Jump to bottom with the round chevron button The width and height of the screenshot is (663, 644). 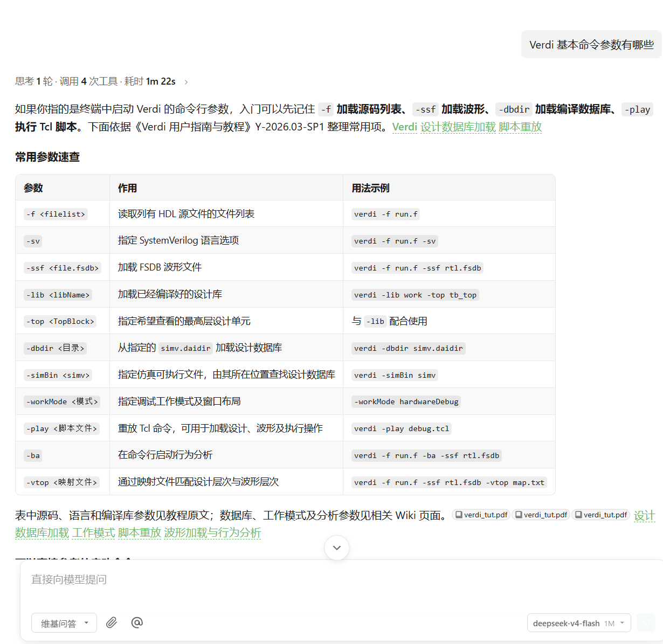[337, 548]
